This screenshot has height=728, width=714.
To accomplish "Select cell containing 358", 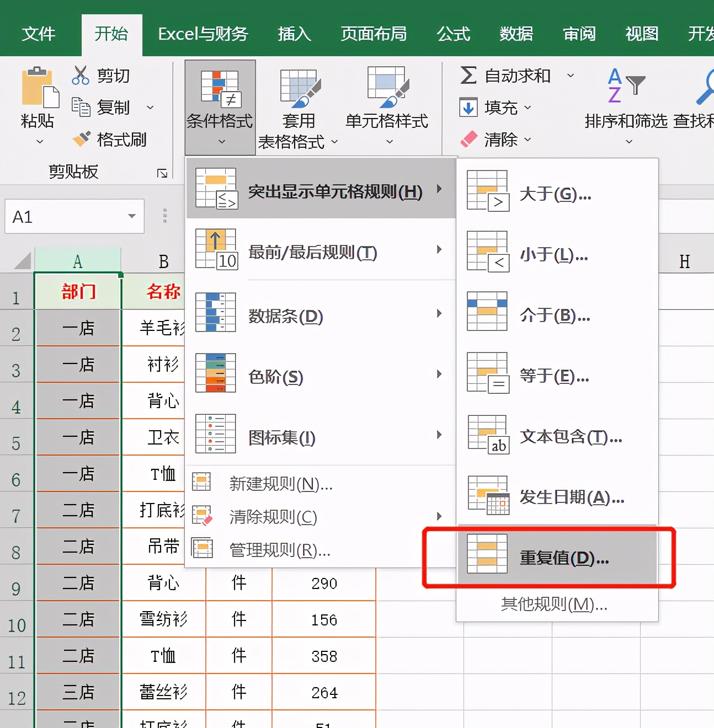I will pos(323,656).
